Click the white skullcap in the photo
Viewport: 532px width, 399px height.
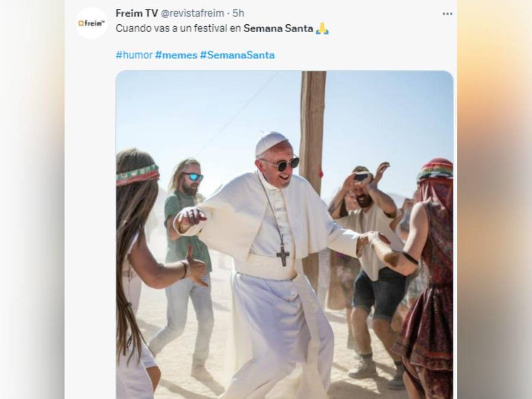coord(271,142)
